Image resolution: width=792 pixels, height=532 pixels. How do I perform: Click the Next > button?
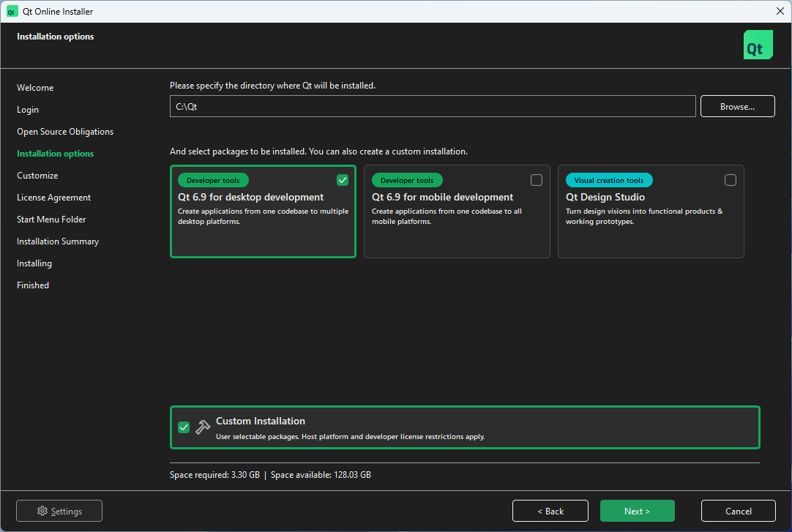[x=637, y=511]
